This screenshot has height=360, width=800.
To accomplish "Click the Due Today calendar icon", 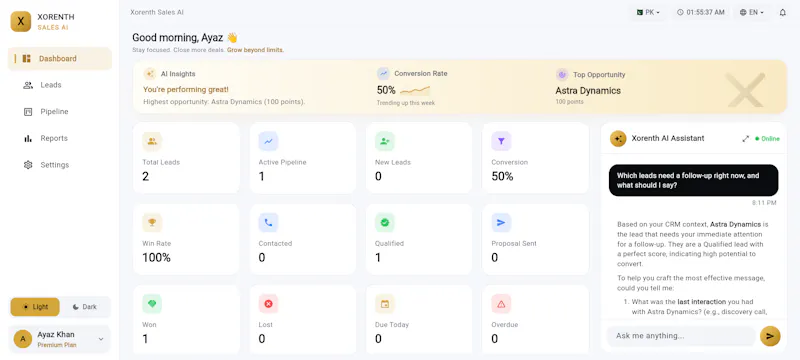I will click(385, 304).
